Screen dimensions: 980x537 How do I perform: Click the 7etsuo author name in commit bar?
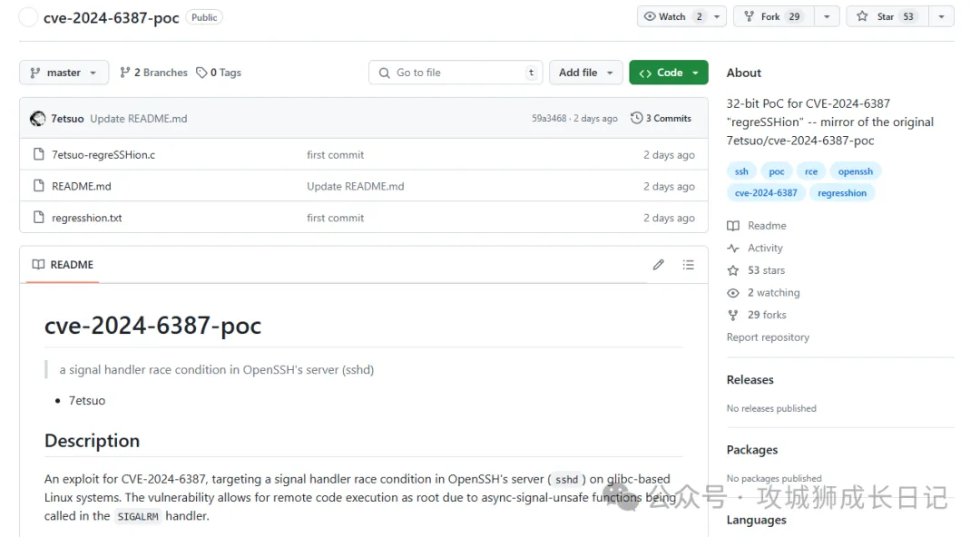click(67, 118)
